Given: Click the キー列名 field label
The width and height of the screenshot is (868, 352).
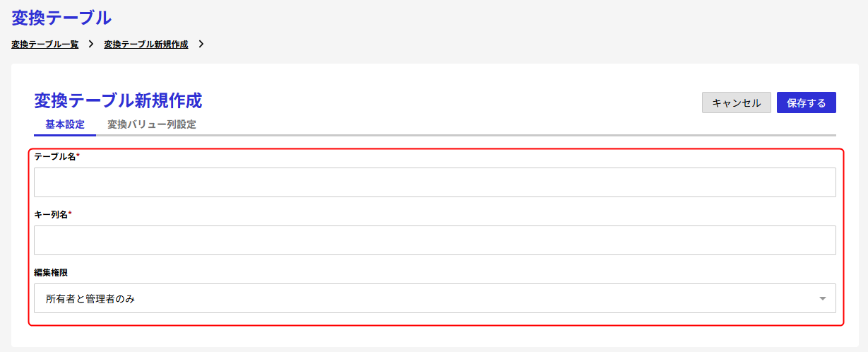Looking at the screenshot, I should pos(51,214).
